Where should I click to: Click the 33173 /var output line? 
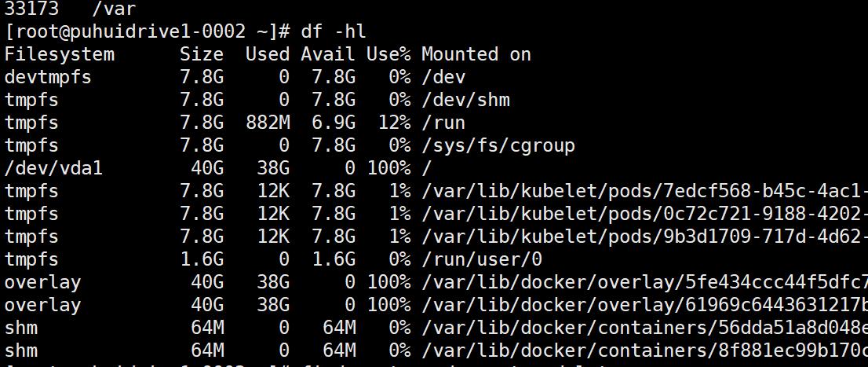[x=71, y=9]
